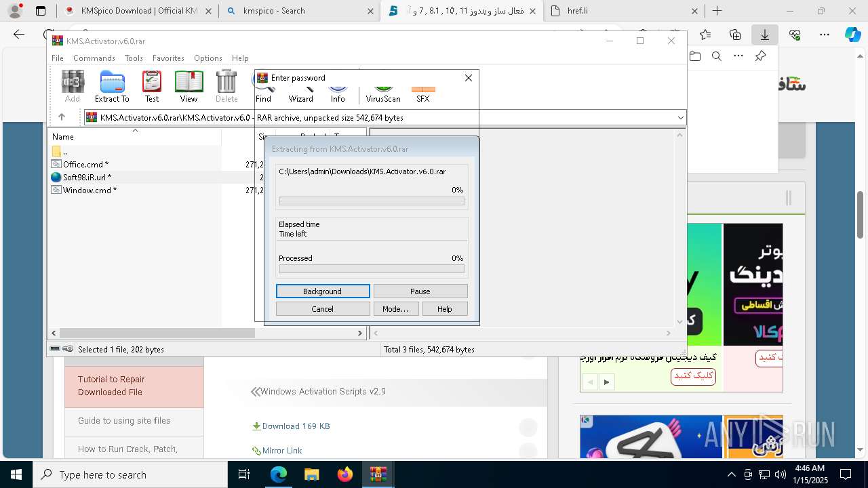
Task: Switch to the href.li browser tab
Action: (623, 11)
